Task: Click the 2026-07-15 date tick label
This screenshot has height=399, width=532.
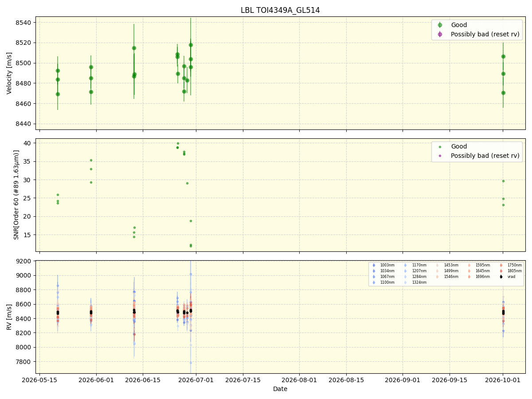Action: (243, 380)
